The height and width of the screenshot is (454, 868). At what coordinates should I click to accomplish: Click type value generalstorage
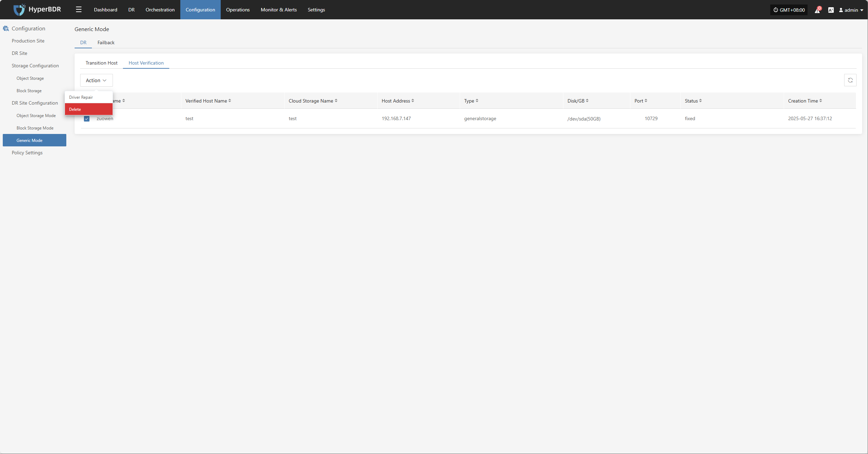(480, 118)
